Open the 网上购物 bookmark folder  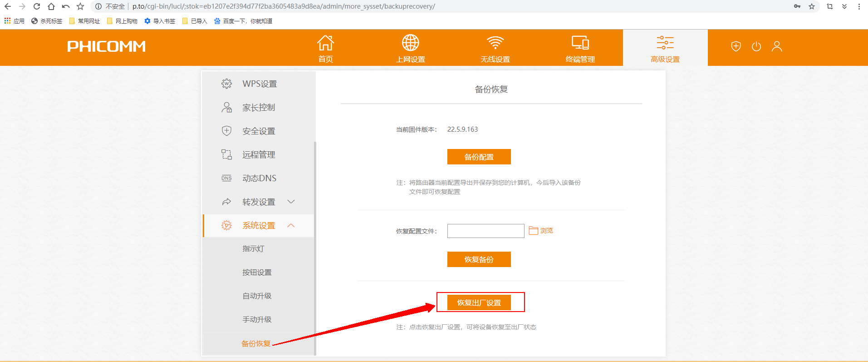[122, 21]
